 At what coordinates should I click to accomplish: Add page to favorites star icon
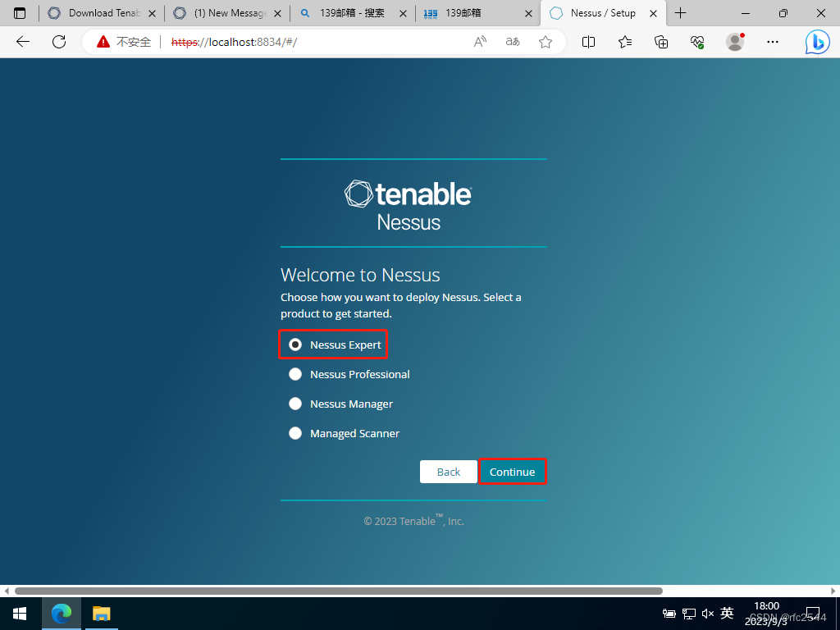pyautogui.click(x=546, y=42)
